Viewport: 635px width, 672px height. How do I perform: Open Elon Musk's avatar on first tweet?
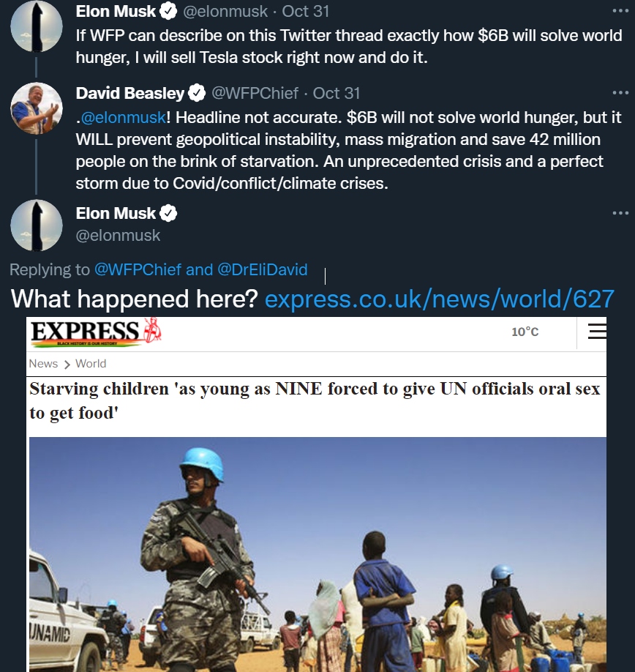click(x=36, y=26)
